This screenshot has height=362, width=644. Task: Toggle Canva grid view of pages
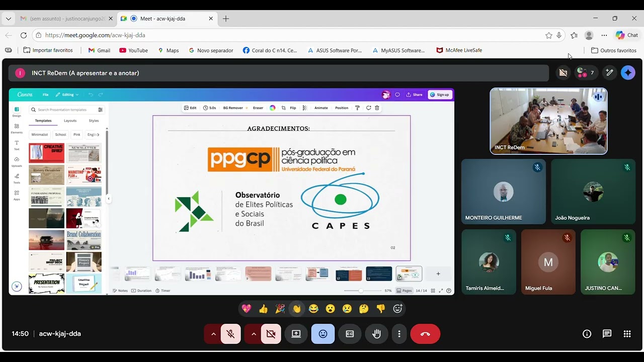[x=433, y=291]
